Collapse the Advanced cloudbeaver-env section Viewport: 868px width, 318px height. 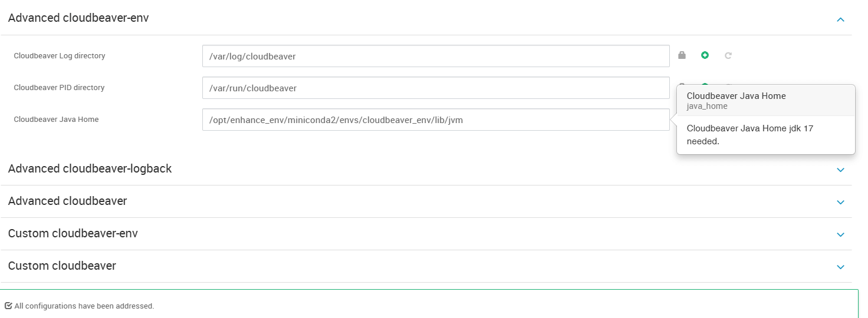841,19
